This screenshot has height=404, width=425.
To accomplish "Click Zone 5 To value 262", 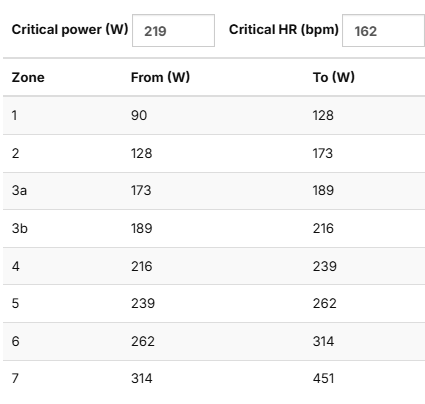I will click(325, 303).
